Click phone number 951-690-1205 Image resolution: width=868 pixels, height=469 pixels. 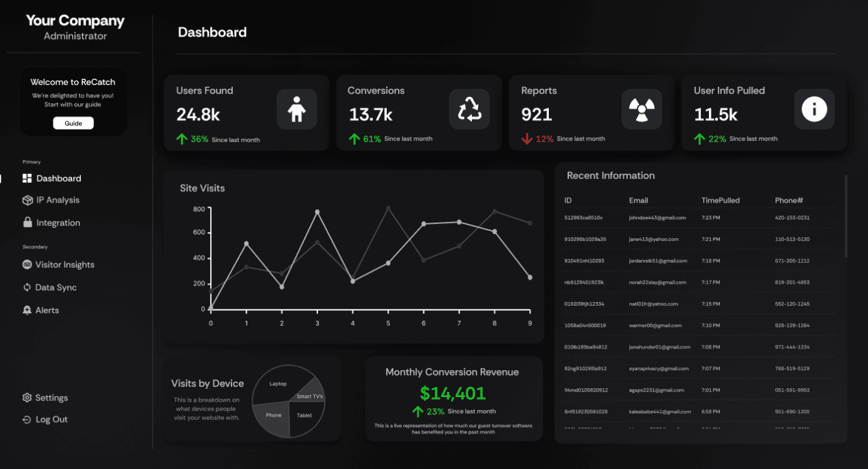point(792,412)
